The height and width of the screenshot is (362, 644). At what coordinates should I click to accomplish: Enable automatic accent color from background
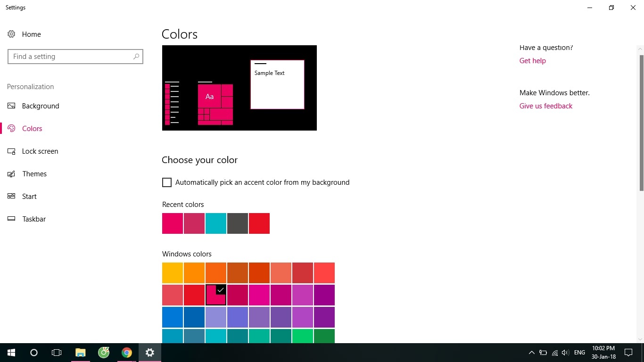click(167, 182)
